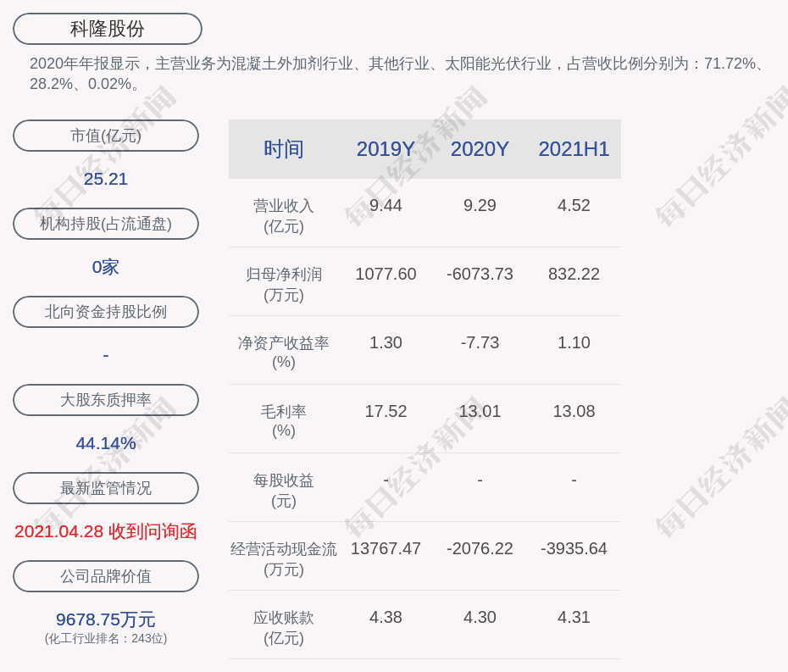Click the 营业收入(亿元) row label
This screenshot has width=788, height=672.
coord(283,215)
